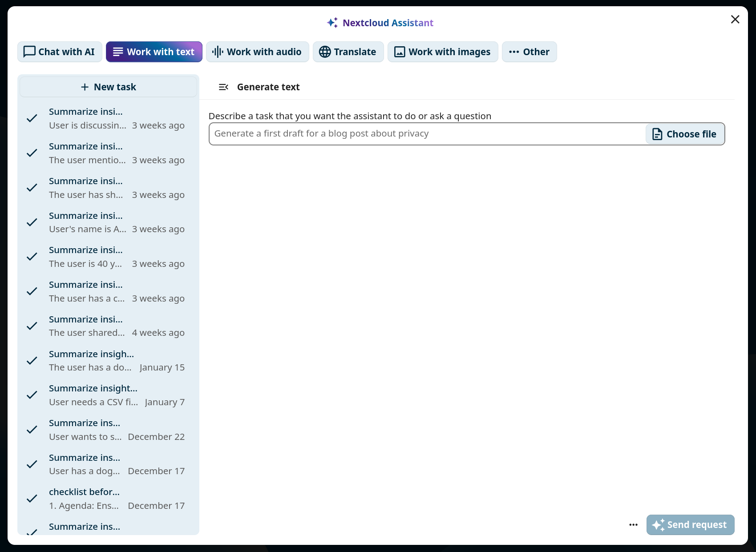
Task: Switch to Work with text tab
Action: click(x=154, y=52)
